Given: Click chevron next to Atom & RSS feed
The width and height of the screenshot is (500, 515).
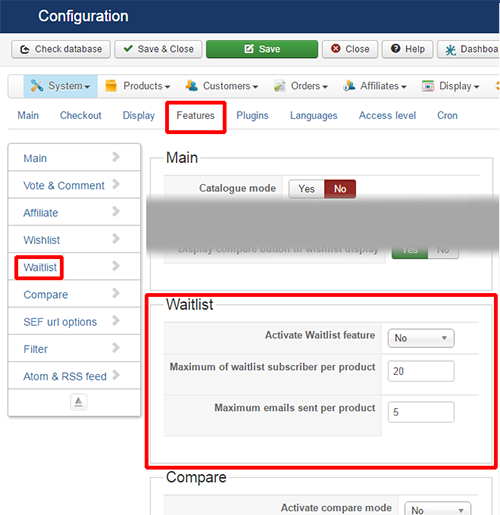Looking at the screenshot, I should coord(116,375).
